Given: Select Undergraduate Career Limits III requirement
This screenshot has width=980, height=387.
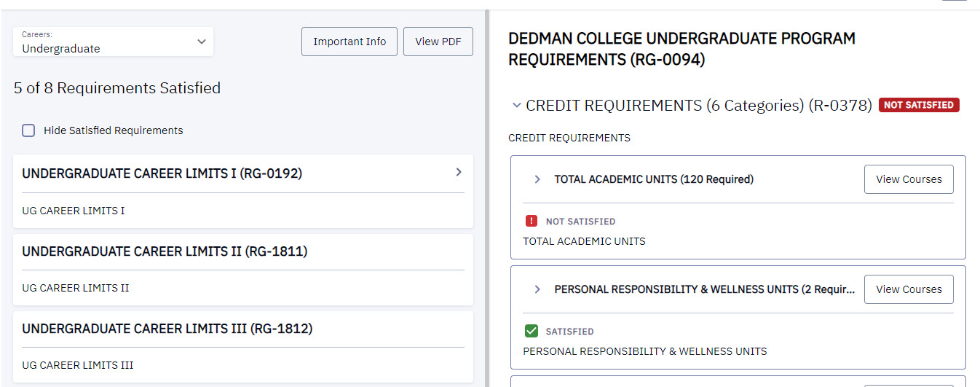Looking at the screenshot, I should coord(167,329).
